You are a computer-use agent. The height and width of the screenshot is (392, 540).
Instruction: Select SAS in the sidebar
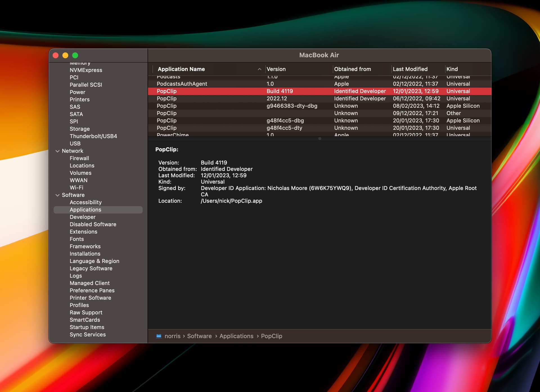coord(75,107)
